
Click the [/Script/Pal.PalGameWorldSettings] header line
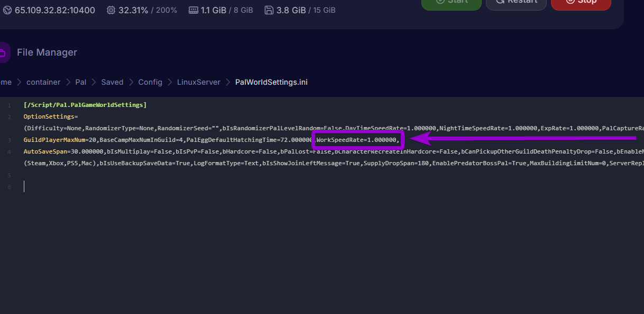pyautogui.click(x=85, y=105)
